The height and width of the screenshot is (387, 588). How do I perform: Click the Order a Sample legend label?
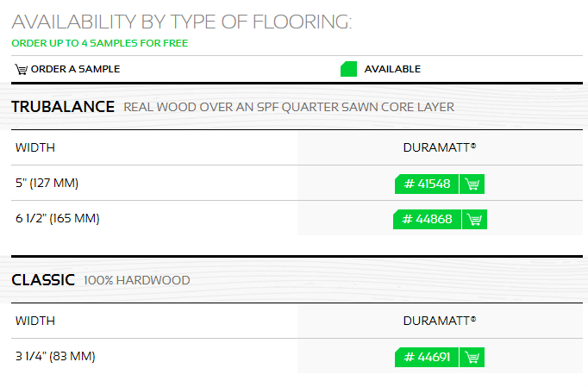tap(75, 69)
